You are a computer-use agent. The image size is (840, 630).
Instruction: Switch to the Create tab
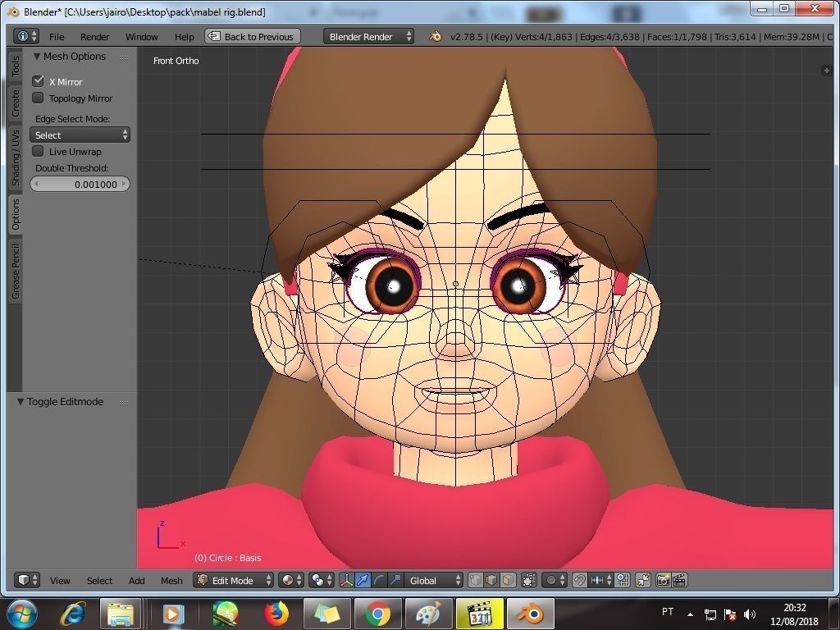[x=15, y=103]
